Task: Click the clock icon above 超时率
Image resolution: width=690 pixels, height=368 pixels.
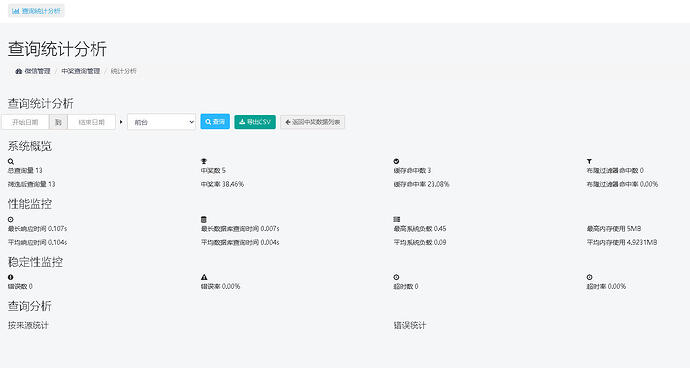Action: tap(589, 277)
